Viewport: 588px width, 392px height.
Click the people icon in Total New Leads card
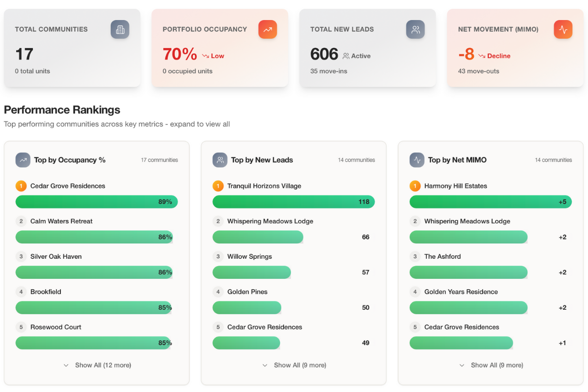pos(416,29)
